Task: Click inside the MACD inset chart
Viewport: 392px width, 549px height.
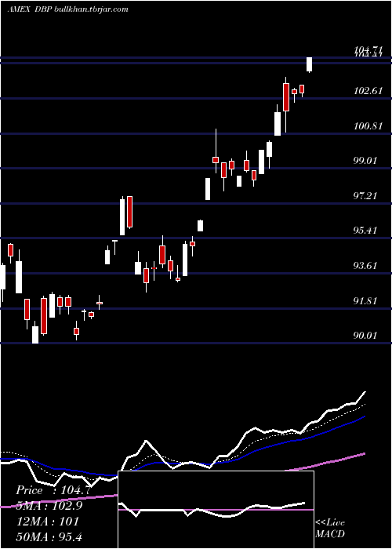Action: click(216, 510)
